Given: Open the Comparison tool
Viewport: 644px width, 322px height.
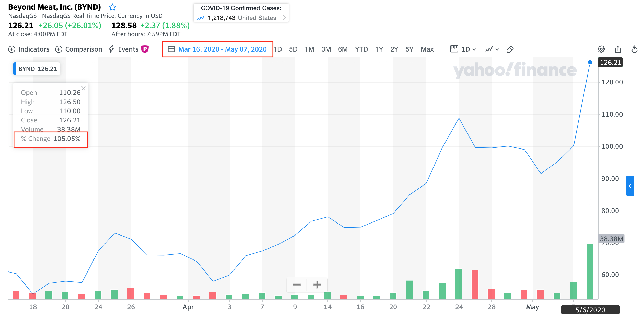Looking at the screenshot, I should (79, 49).
